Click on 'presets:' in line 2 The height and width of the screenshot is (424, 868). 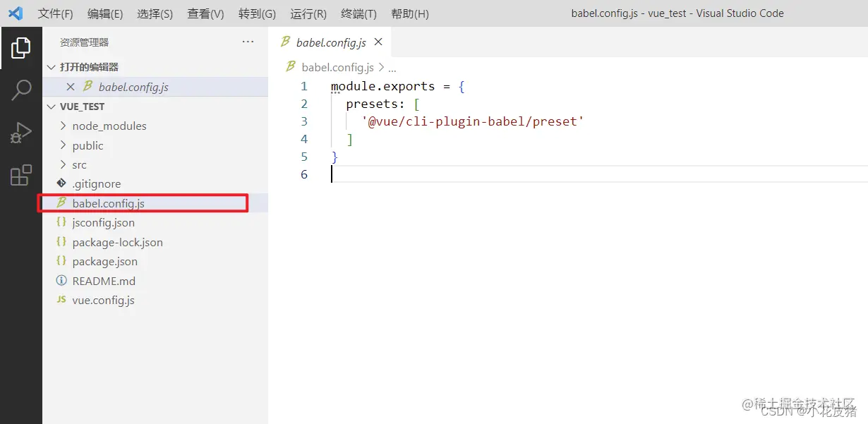pos(376,104)
